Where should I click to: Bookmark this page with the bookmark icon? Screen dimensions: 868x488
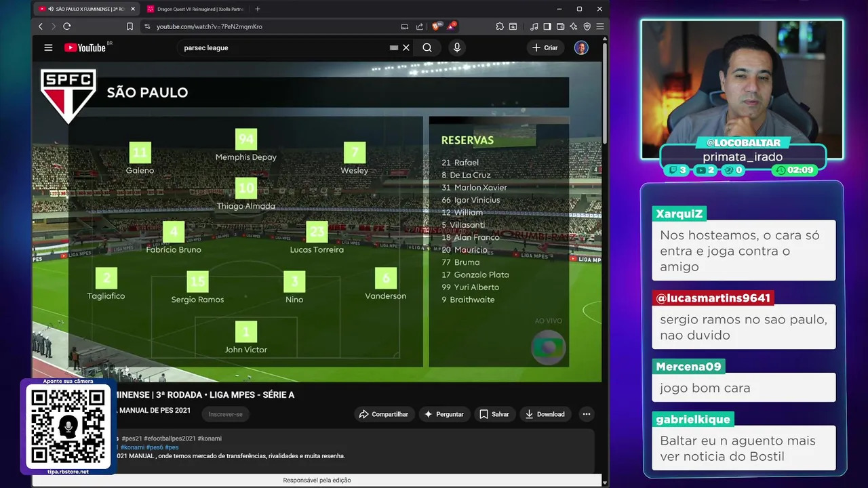click(130, 26)
